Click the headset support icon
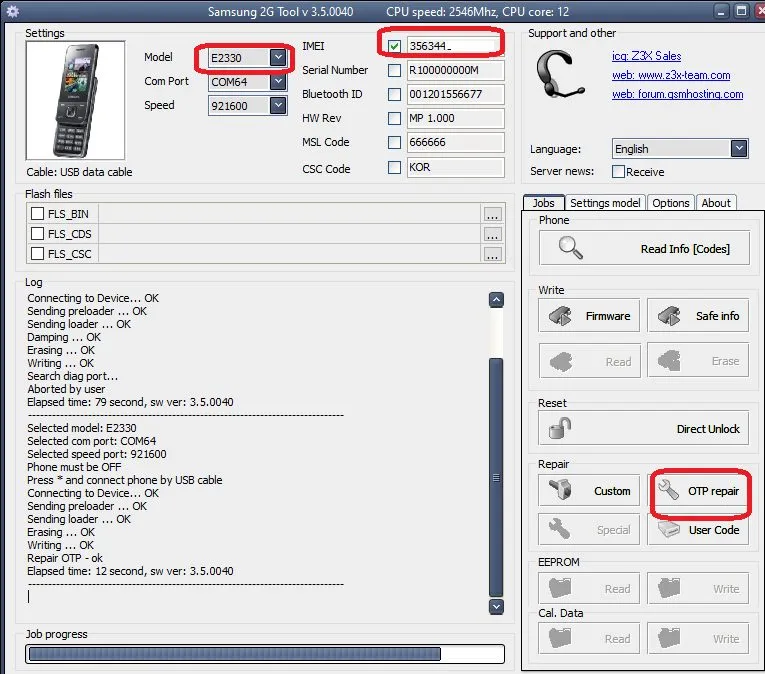The width and height of the screenshot is (765, 674). [560, 73]
